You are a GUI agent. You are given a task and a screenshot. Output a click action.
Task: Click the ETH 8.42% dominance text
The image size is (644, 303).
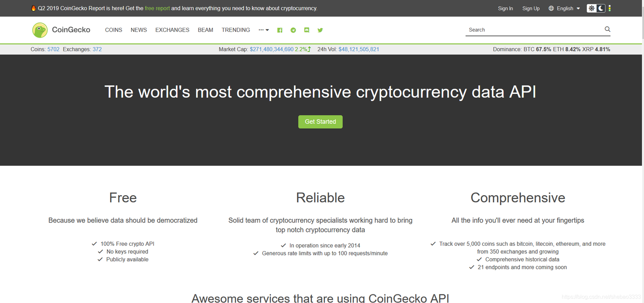[567, 49]
